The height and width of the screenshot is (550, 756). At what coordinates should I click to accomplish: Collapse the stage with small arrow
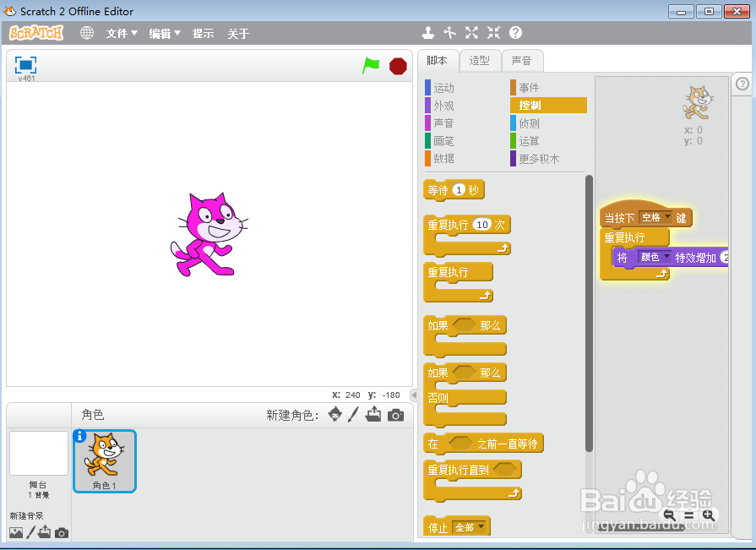(x=414, y=395)
